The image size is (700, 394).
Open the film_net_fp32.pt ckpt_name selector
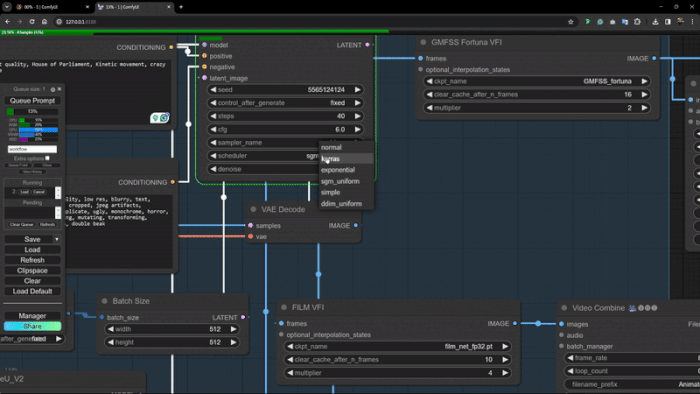(x=397, y=346)
